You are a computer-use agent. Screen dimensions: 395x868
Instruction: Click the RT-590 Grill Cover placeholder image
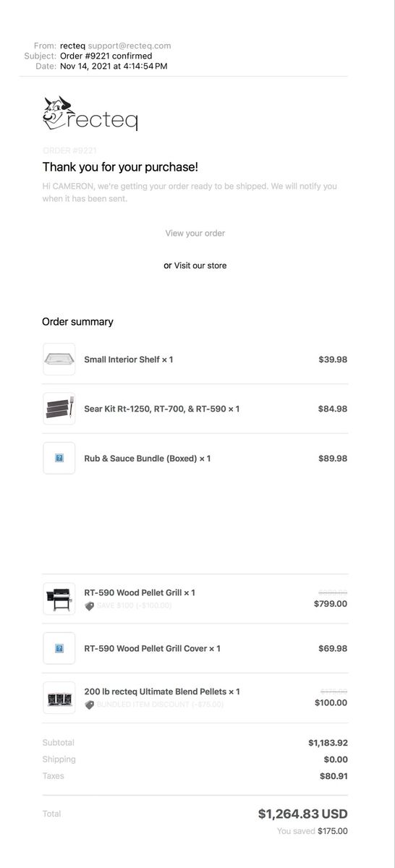point(59,648)
